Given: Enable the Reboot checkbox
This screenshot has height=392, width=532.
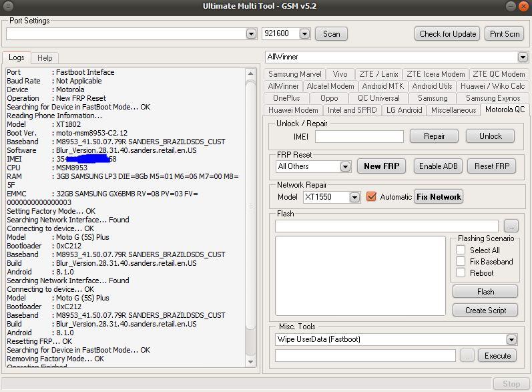Looking at the screenshot, I should coord(461,273).
